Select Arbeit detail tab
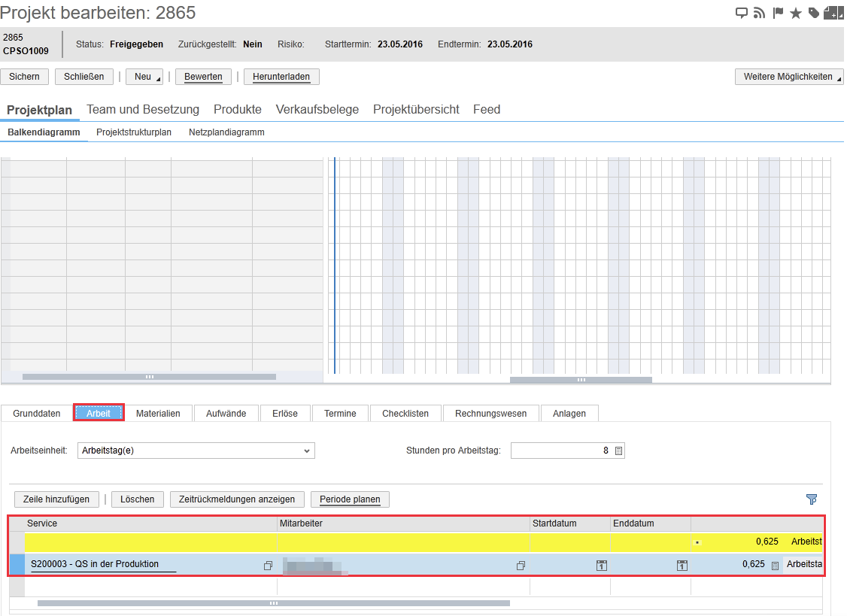 point(99,414)
